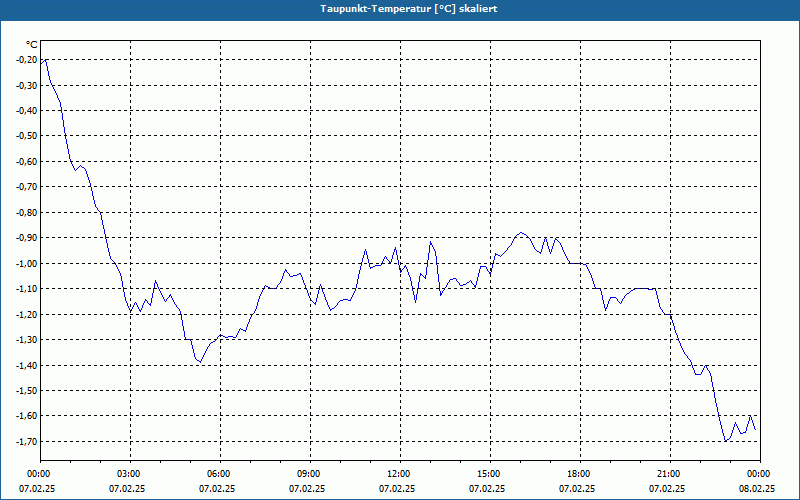Image resolution: width=800 pixels, height=500 pixels.
Task: Click the 07.02.25 date under 12:00
Action: pyautogui.click(x=397, y=488)
